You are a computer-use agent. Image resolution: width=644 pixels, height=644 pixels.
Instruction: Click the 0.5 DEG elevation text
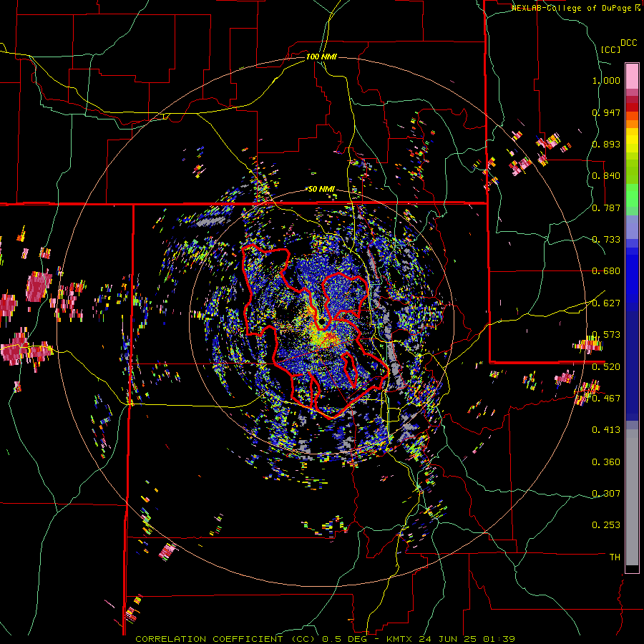[x=345, y=639]
